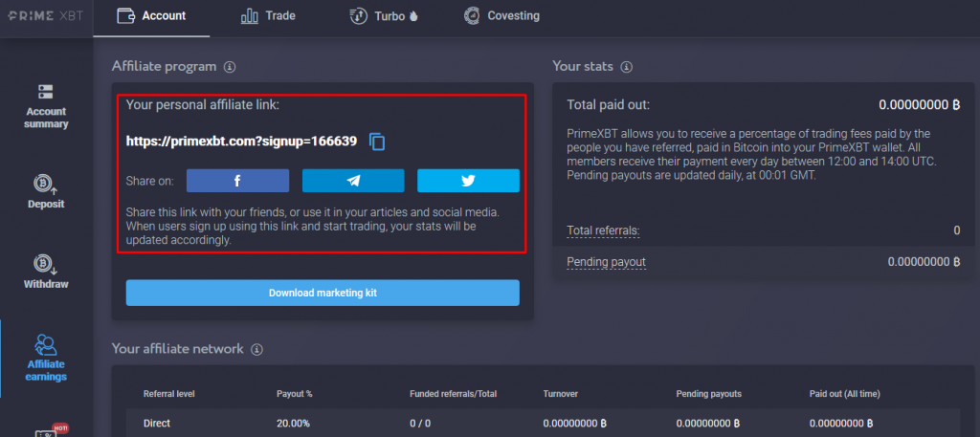Screen dimensions: 980x437
Task: Click the 20.00% payout cell
Action: (293, 424)
